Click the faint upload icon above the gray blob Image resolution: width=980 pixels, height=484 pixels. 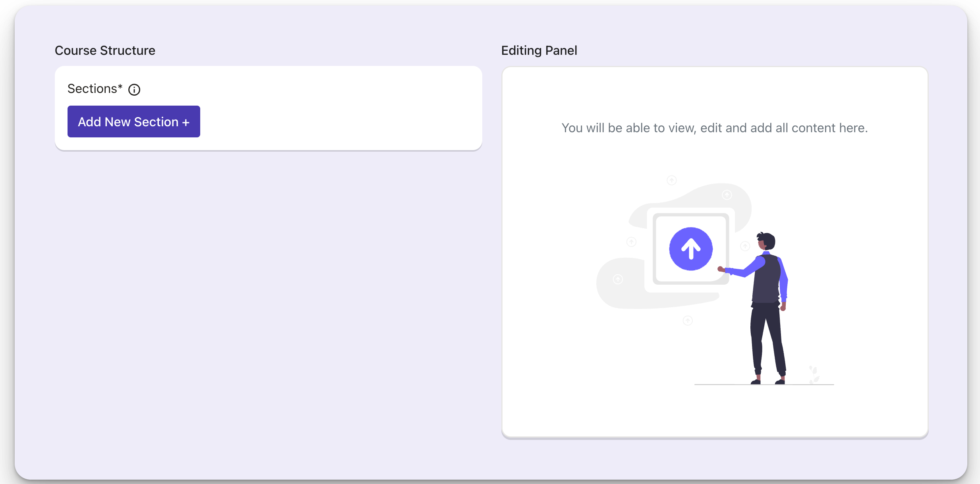point(672,181)
